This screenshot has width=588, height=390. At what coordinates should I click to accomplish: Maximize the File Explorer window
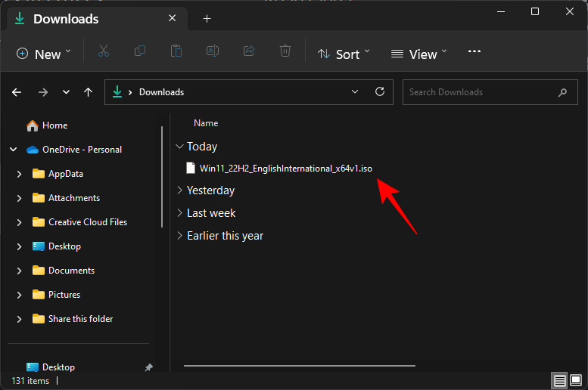pyautogui.click(x=535, y=11)
